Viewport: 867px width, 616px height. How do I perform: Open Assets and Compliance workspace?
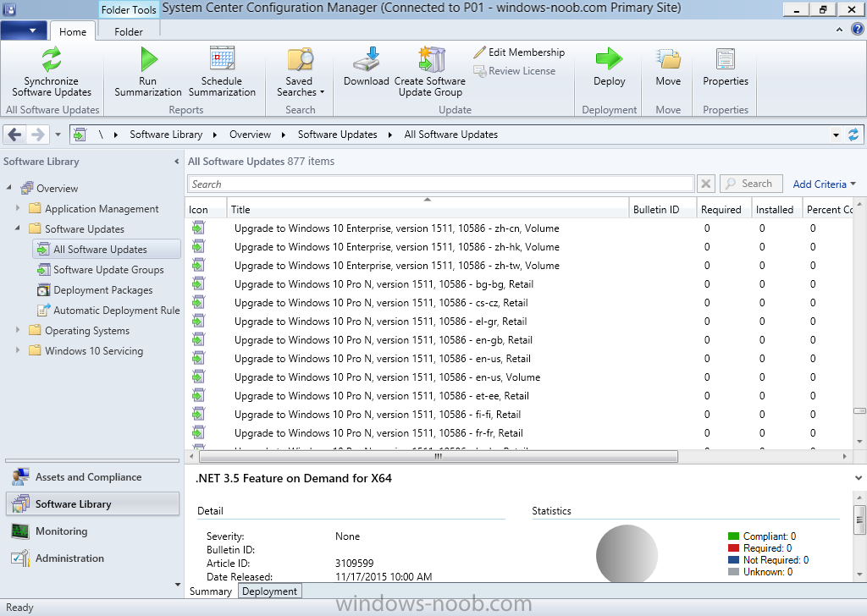coord(92,476)
